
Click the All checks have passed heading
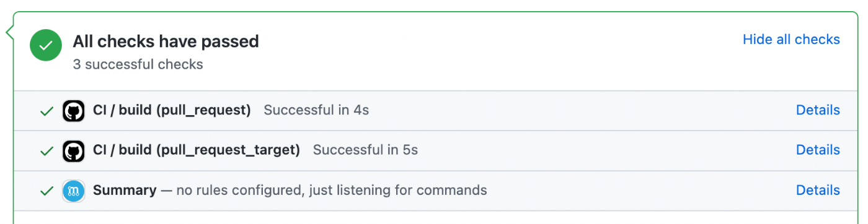click(x=166, y=41)
